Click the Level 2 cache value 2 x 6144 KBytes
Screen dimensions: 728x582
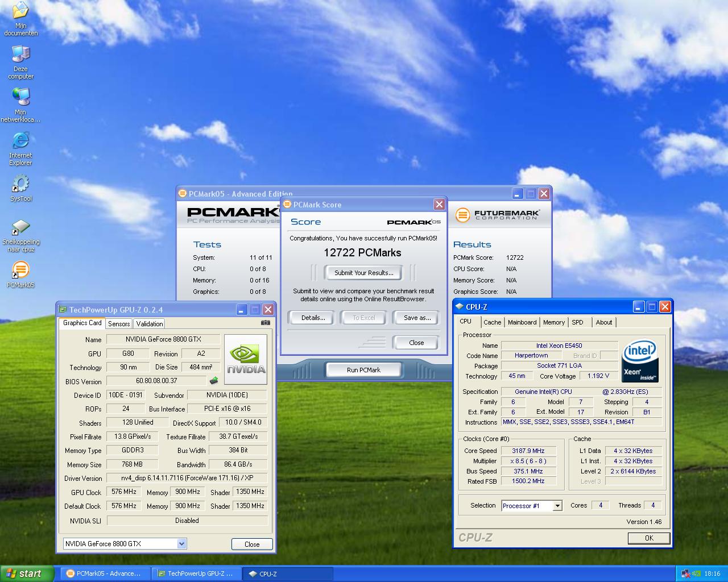pos(633,471)
